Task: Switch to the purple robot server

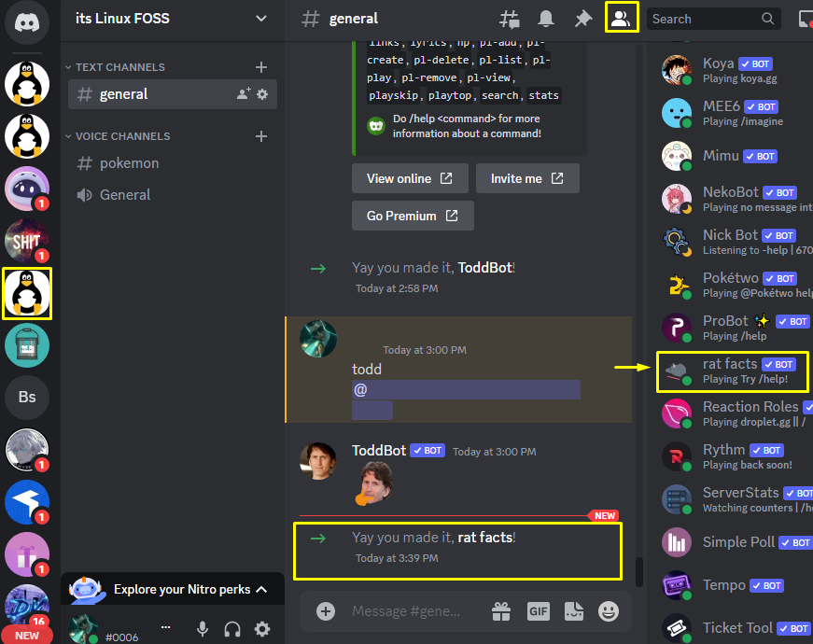Action: 27,189
